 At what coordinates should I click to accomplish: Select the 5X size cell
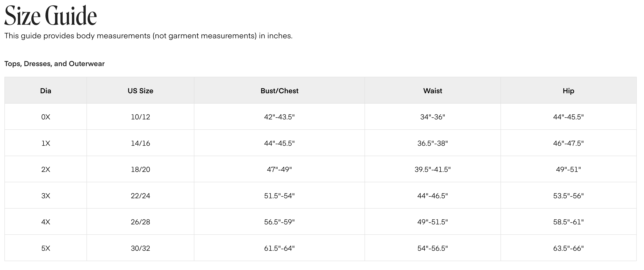click(x=46, y=248)
